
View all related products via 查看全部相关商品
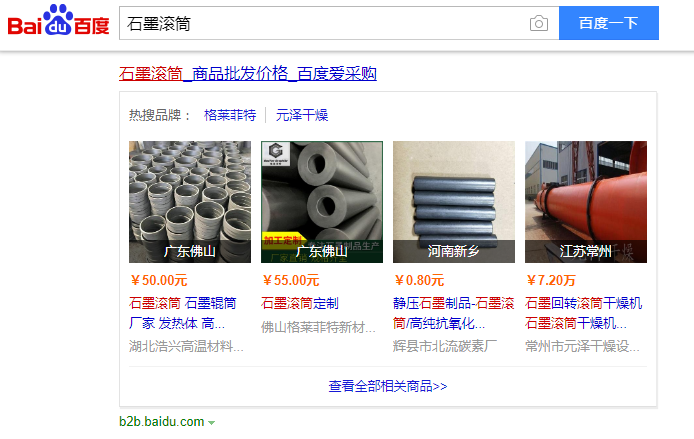coord(388,386)
